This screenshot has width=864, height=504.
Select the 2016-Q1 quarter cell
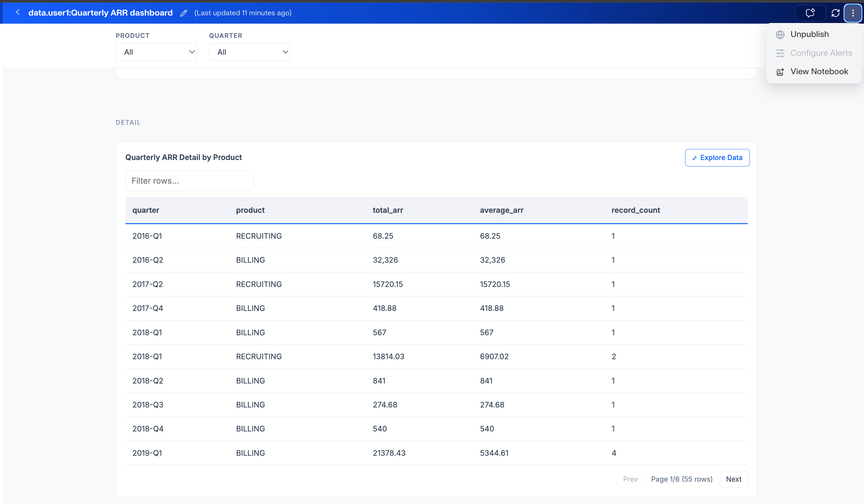pos(147,236)
